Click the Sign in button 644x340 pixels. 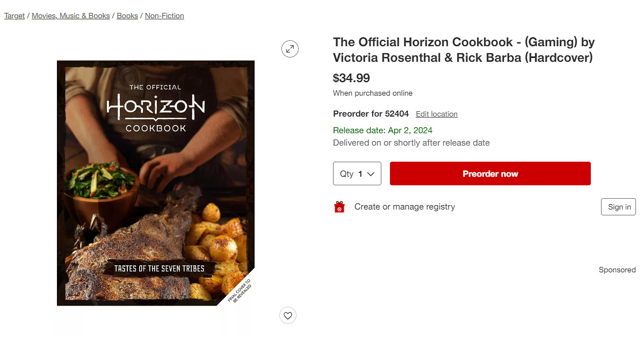[618, 207]
